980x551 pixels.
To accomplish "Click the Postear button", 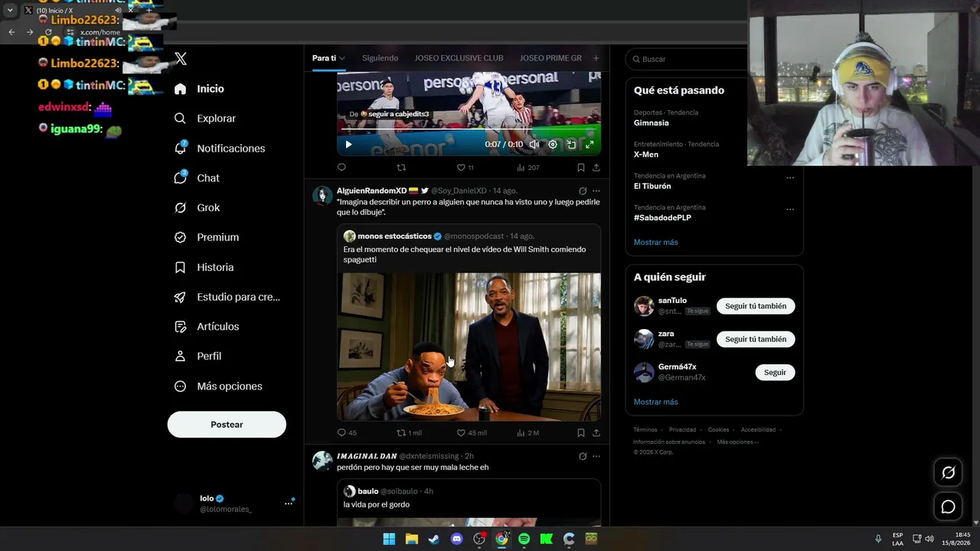I will tap(227, 425).
